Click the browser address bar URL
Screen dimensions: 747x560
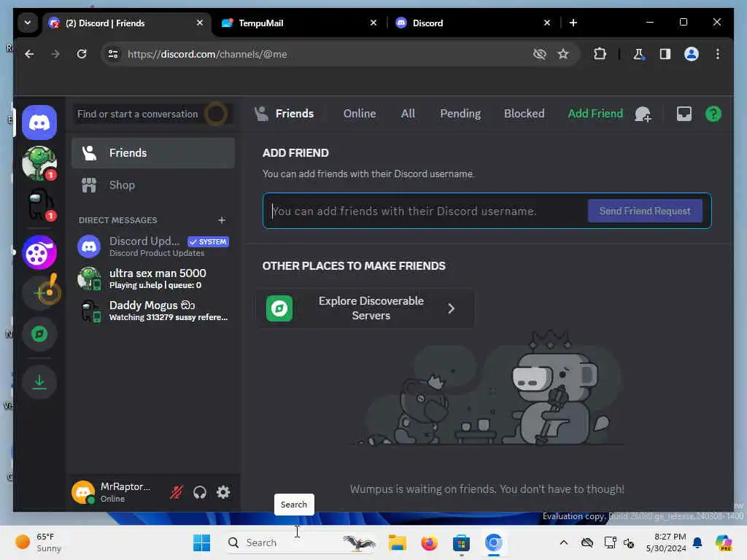(207, 54)
